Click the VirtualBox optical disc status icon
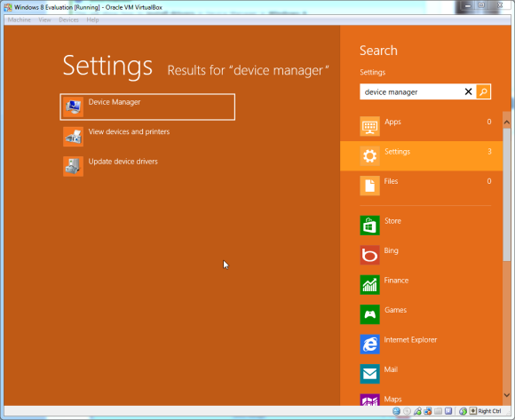Image resolution: width=515 pixels, height=420 pixels. (407, 411)
